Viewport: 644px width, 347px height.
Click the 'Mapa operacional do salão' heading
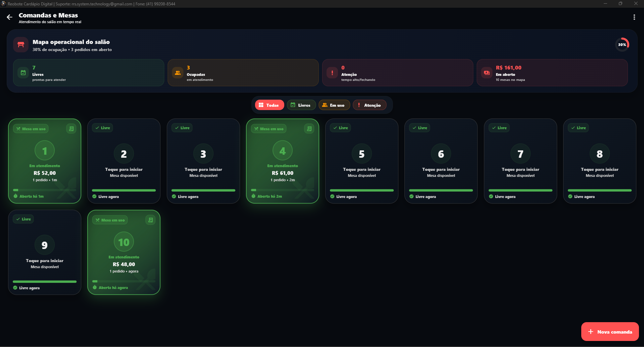71,42
